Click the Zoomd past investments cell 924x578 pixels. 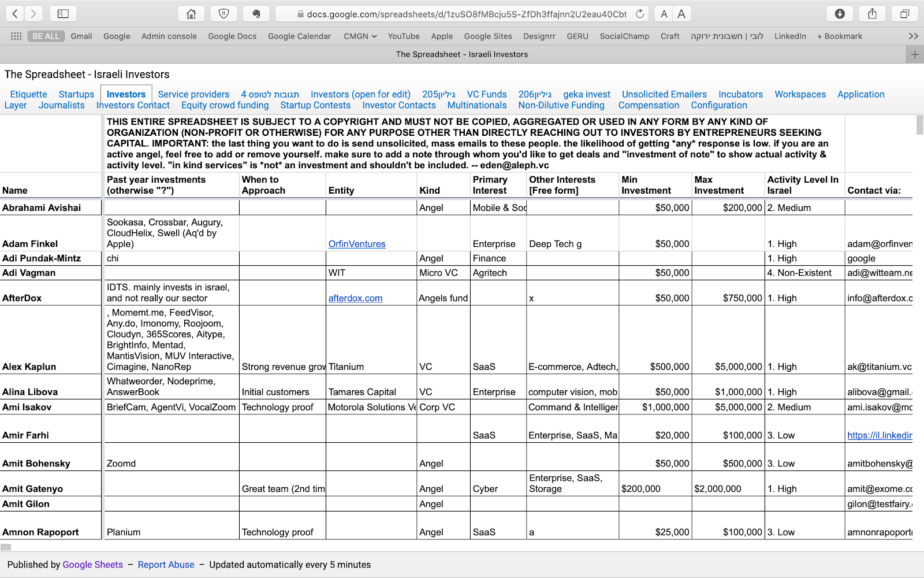coord(172,457)
